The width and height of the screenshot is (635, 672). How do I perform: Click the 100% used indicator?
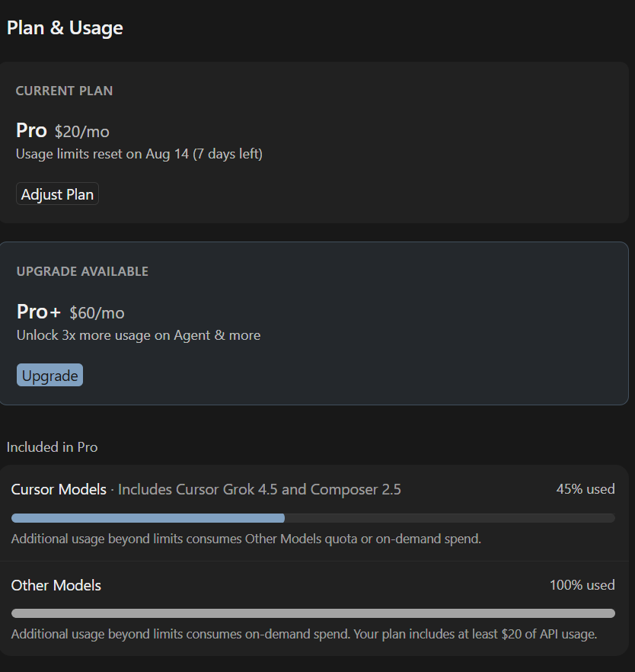coord(582,585)
